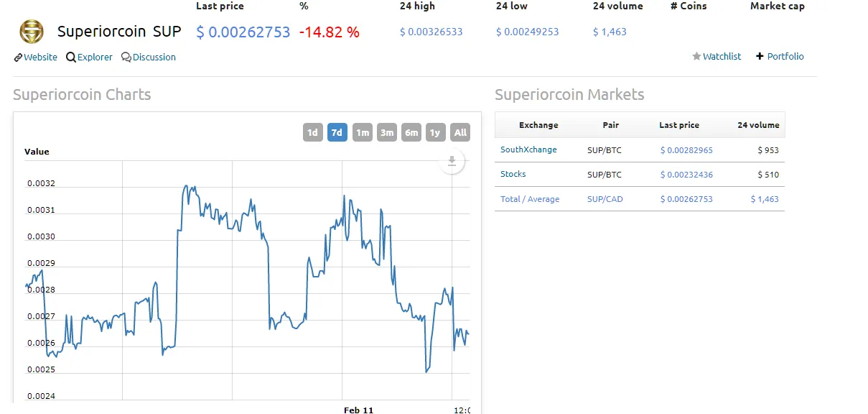Switch chart to 1m range
The image size is (868, 414).
pyautogui.click(x=363, y=132)
